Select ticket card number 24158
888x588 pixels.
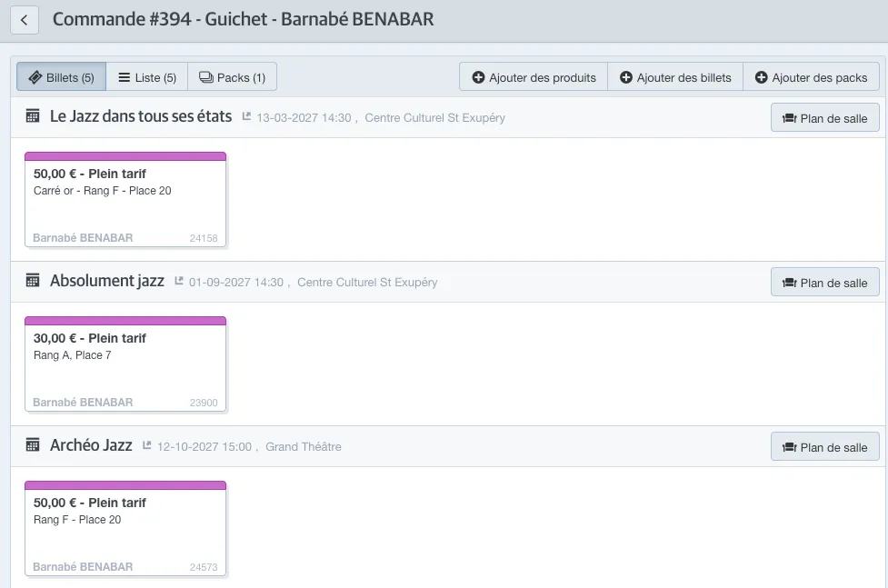coord(125,199)
